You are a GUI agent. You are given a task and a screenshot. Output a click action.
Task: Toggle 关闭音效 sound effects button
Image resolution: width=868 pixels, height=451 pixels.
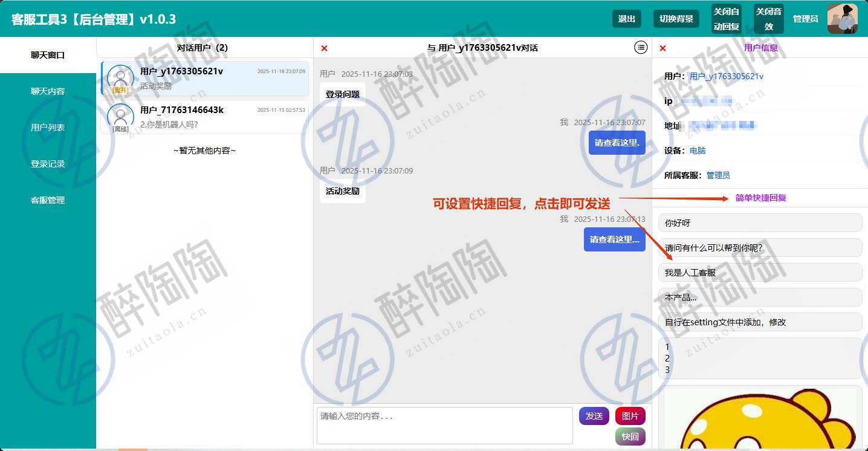[768, 19]
